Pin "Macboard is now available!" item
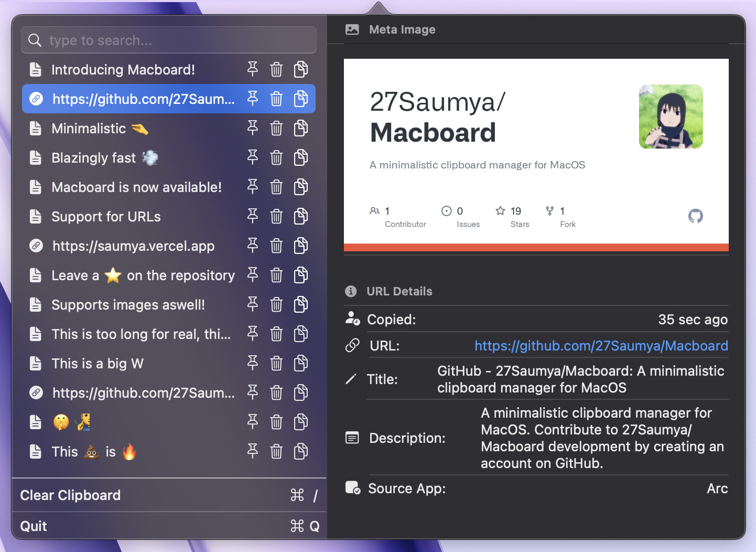This screenshot has height=552, width=756. tap(253, 187)
